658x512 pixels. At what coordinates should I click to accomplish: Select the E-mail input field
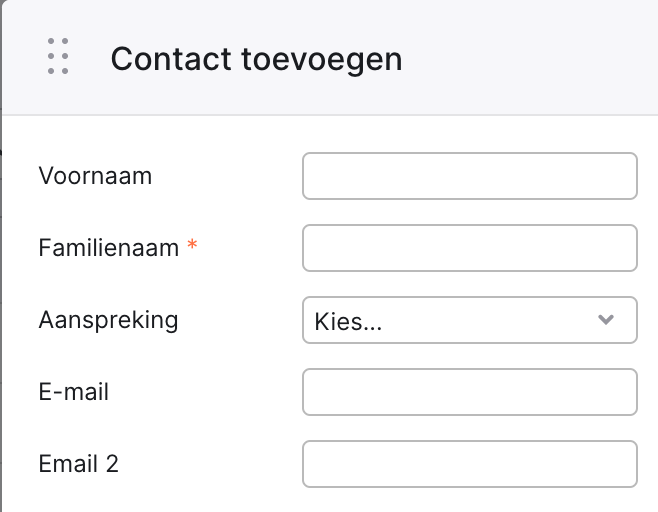point(470,392)
